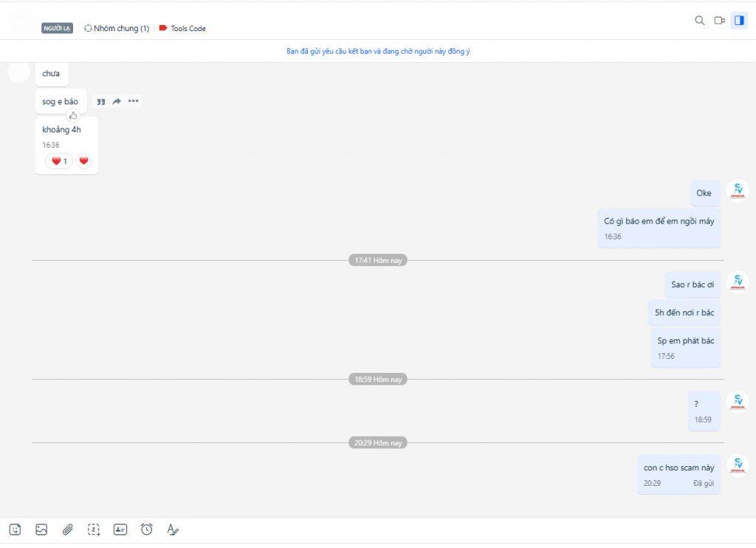Click the 'NGƯỜI LẠ' stranger badge
The height and width of the screenshot is (548, 756).
(57, 29)
